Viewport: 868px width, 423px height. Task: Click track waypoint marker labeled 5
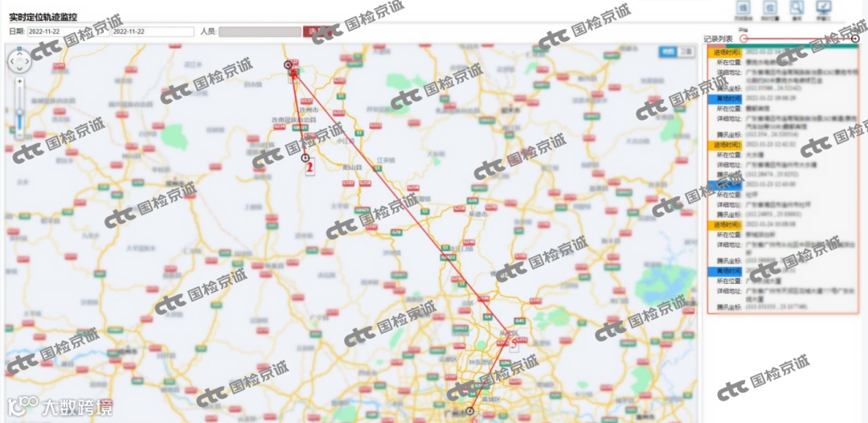point(513,343)
